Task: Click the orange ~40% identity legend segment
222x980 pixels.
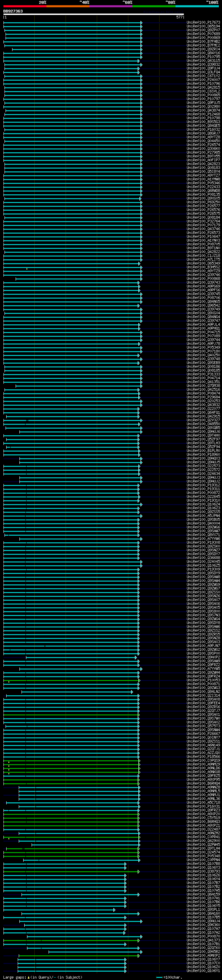Action: click(x=68, y=6)
